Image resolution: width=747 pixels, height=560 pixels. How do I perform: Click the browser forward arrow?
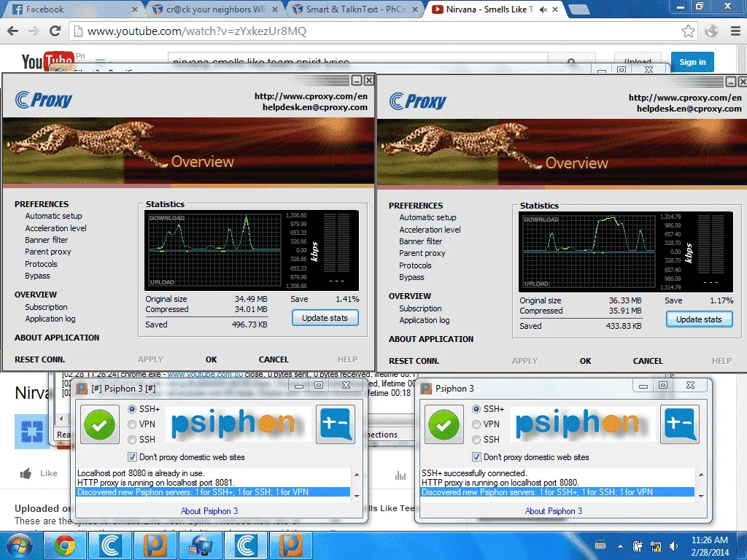pyautogui.click(x=34, y=31)
